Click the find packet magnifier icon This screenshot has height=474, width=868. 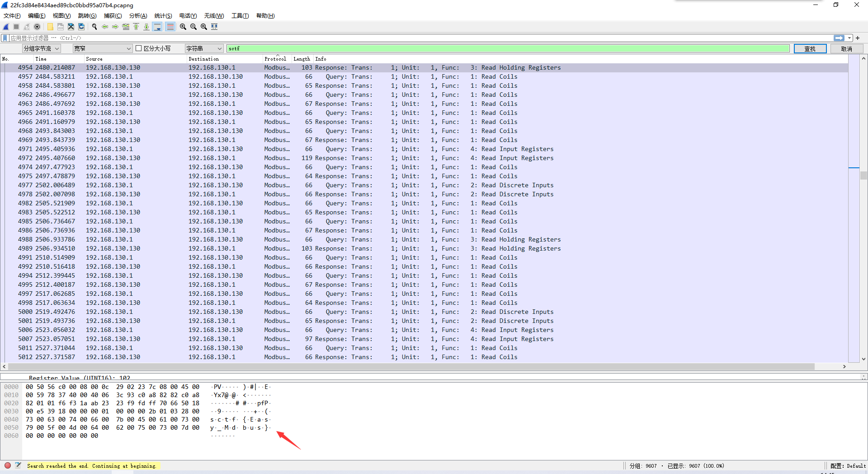[x=94, y=27]
